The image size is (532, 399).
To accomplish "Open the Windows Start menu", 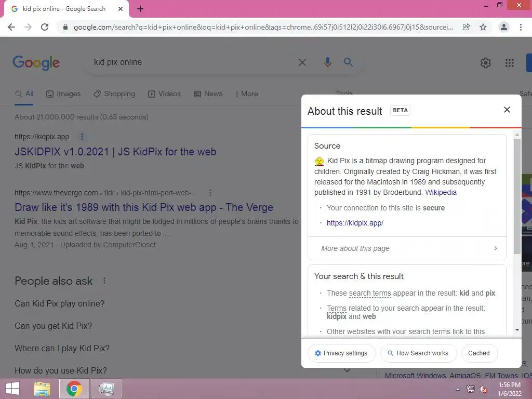I will click(12, 389).
